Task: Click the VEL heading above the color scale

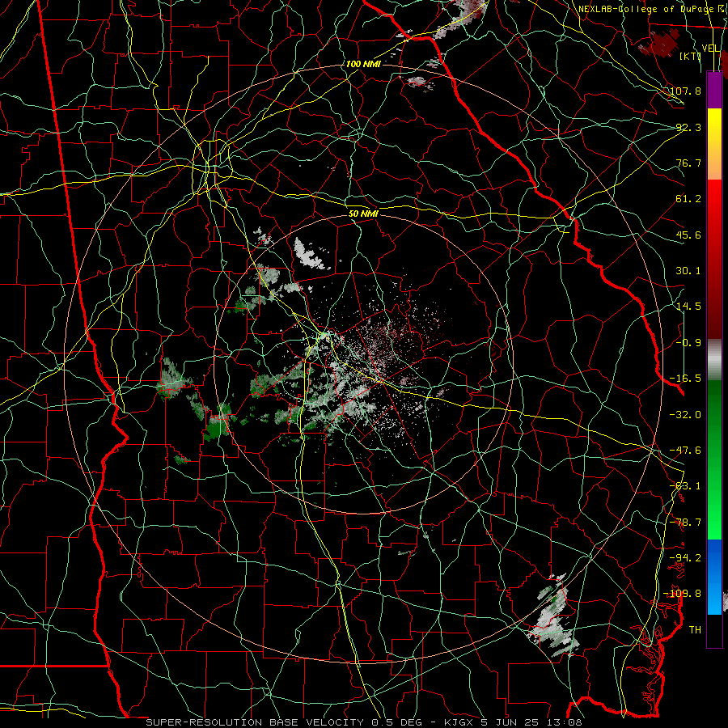Action: [x=711, y=49]
